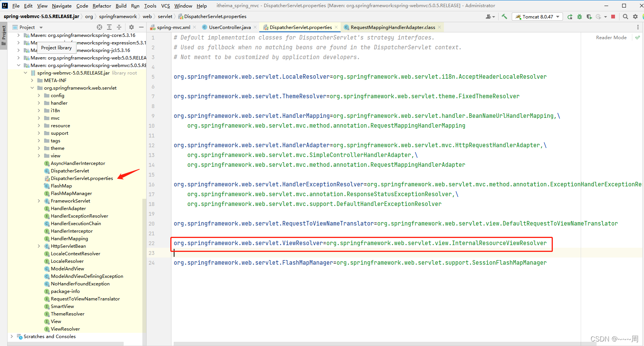Open the Project view selector dropdown
Viewport: 644px width, 346px height.
(28, 27)
